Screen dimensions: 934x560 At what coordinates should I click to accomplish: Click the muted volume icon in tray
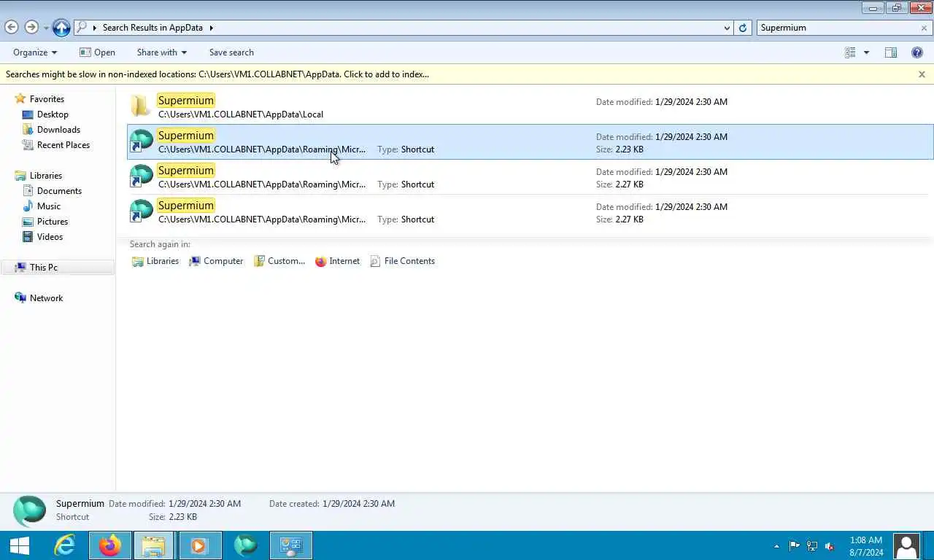[x=830, y=546]
